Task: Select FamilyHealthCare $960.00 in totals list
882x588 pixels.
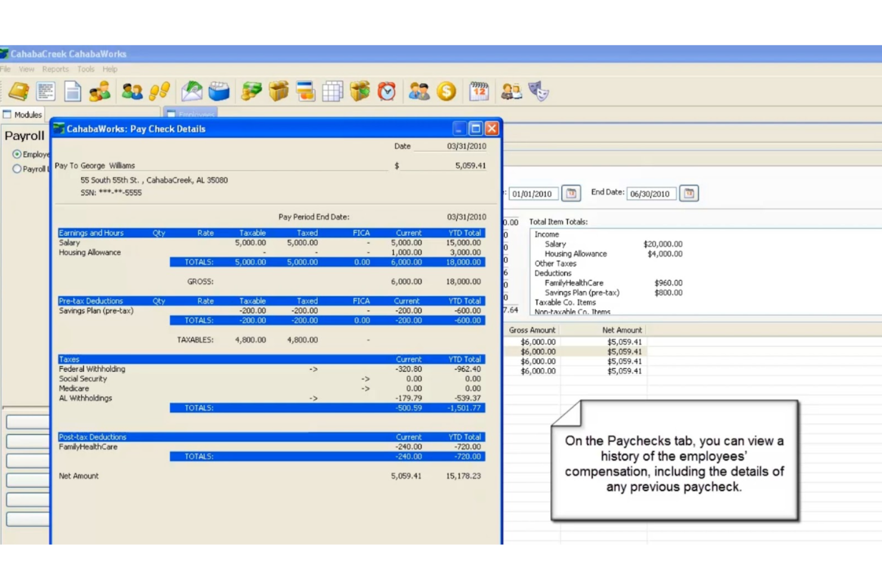Action: (613, 283)
